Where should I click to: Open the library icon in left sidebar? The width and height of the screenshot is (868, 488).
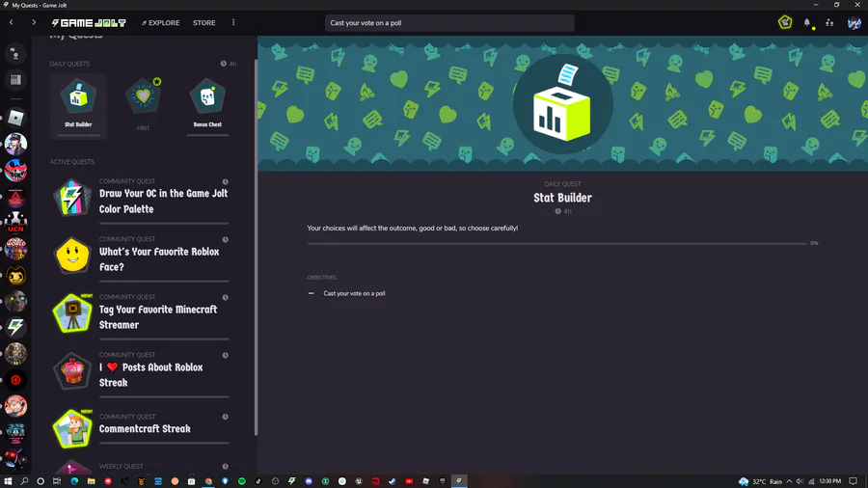pyautogui.click(x=15, y=80)
